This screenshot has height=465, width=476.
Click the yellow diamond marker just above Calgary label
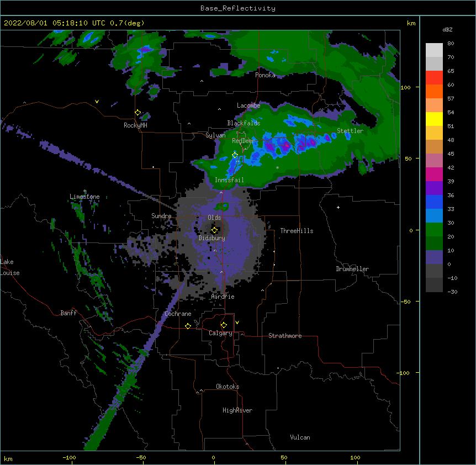(224, 325)
